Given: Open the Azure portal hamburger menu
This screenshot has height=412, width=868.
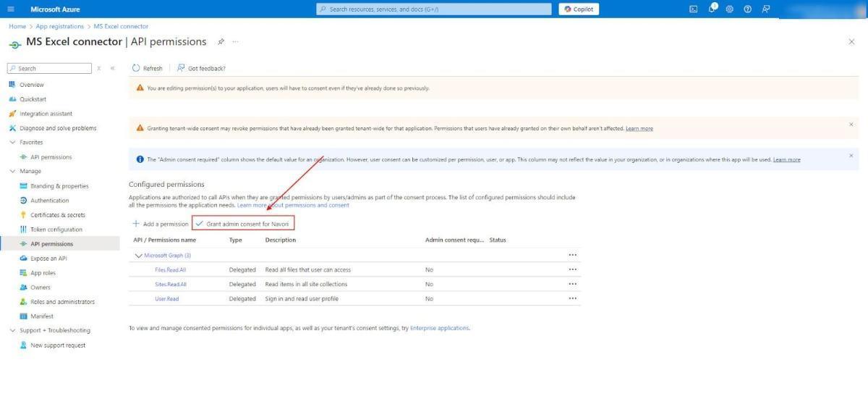Looking at the screenshot, I should [10, 9].
